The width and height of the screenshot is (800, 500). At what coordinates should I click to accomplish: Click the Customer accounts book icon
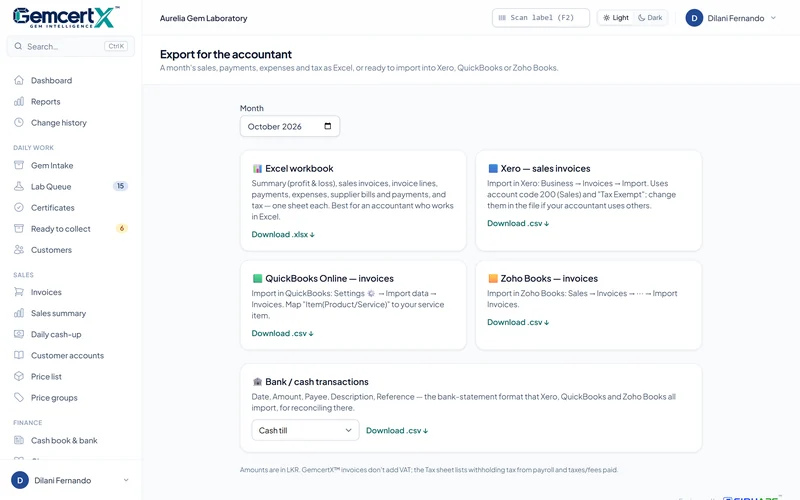click(19, 355)
